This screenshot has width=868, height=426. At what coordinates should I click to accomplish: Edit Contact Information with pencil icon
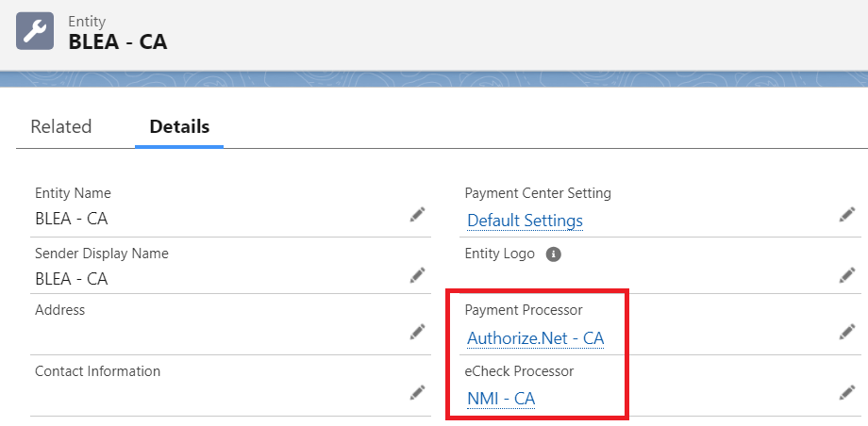pos(417,392)
